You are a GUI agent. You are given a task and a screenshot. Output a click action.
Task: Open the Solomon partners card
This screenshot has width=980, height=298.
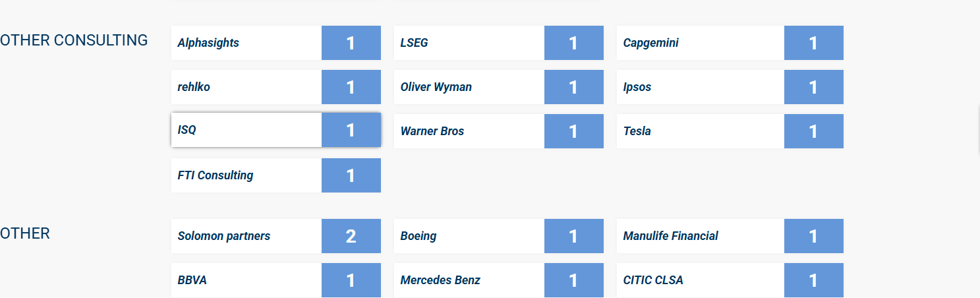pyautogui.click(x=246, y=236)
